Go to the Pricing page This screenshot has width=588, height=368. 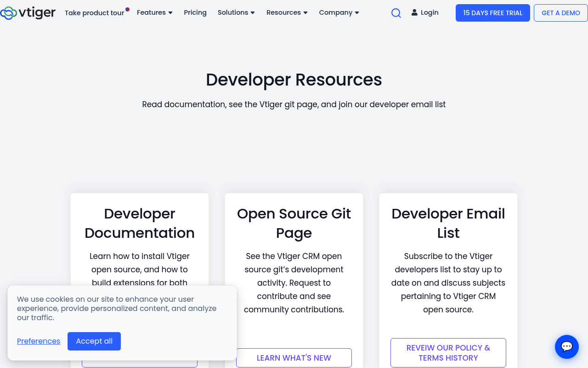195,12
